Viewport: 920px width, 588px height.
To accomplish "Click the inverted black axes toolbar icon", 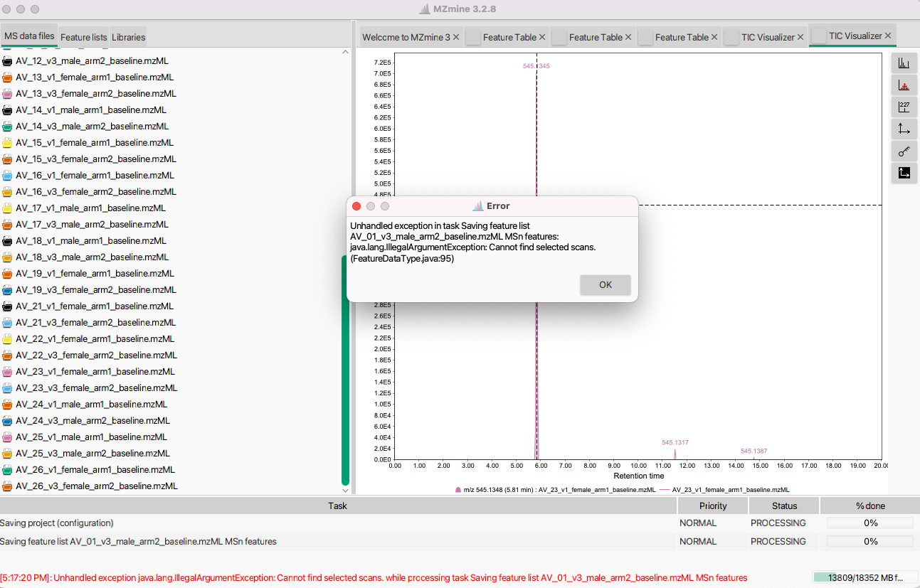I will pos(904,173).
